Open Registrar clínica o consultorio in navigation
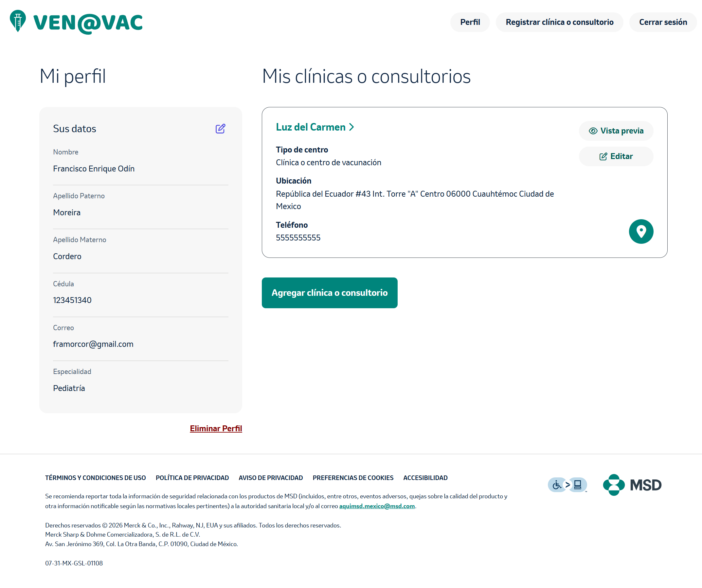 [559, 22]
